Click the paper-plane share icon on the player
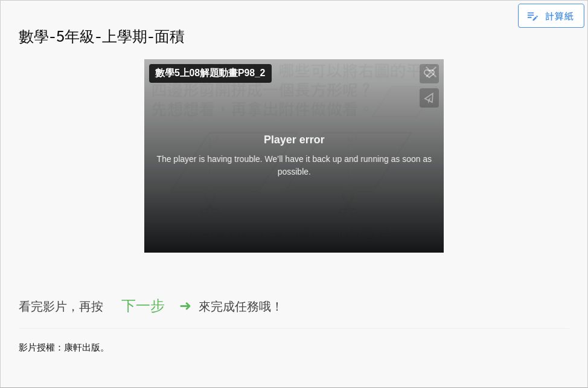This screenshot has width=588, height=388. click(429, 97)
